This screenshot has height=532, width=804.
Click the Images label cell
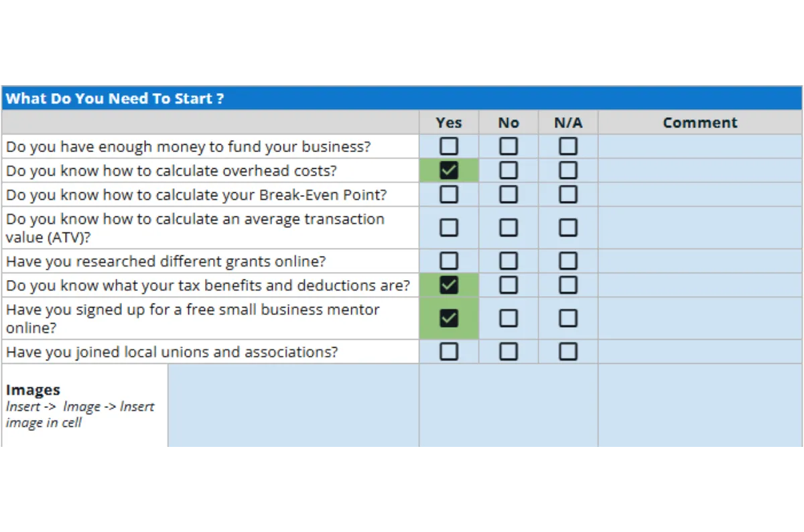coord(84,406)
